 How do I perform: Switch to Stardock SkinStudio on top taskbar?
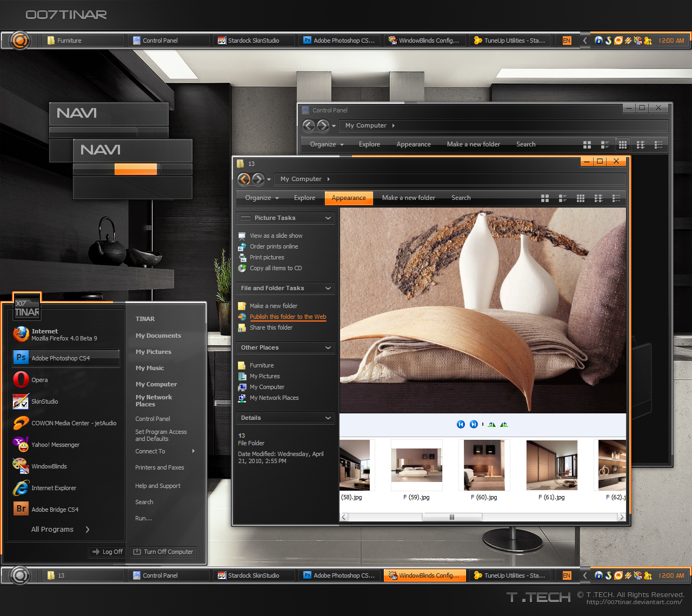(x=255, y=41)
